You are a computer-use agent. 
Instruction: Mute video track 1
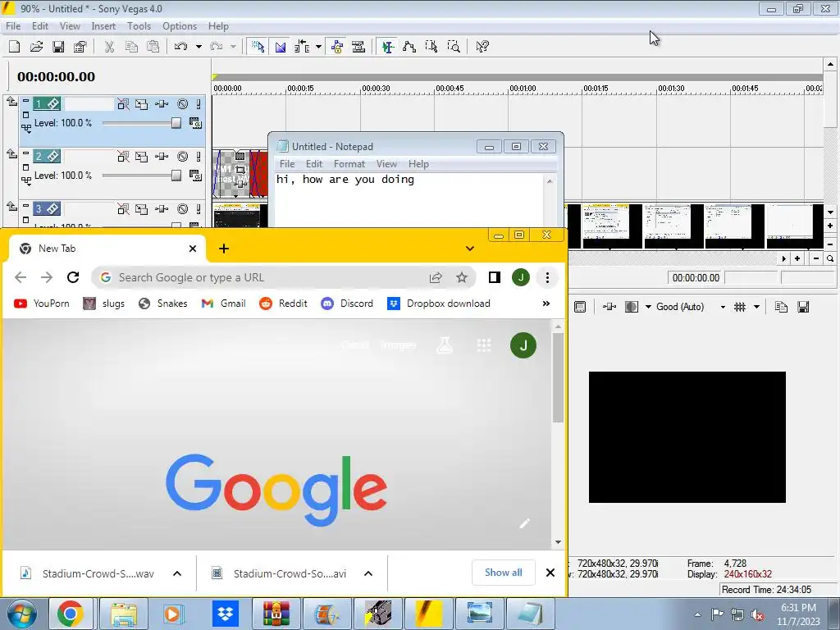[x=183, y=104]
